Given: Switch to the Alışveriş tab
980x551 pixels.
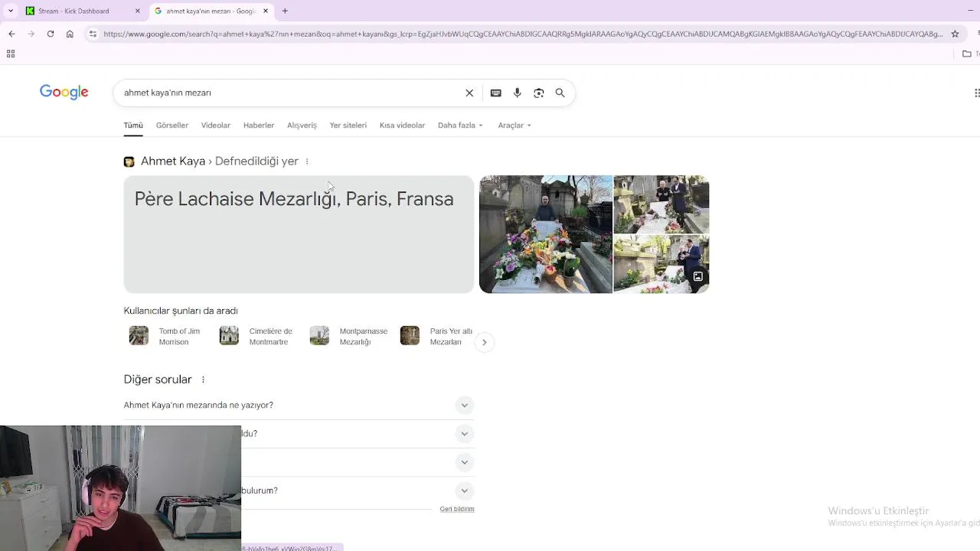Looking at the screenshot, I should pyautogui.click(x=302, y=126).
